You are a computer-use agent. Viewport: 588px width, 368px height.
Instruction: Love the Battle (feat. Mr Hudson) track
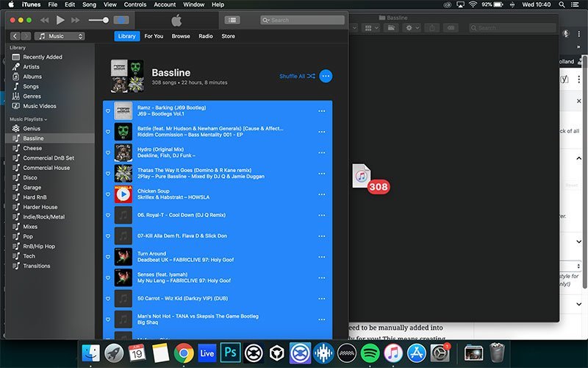click(x=108, y=132)
